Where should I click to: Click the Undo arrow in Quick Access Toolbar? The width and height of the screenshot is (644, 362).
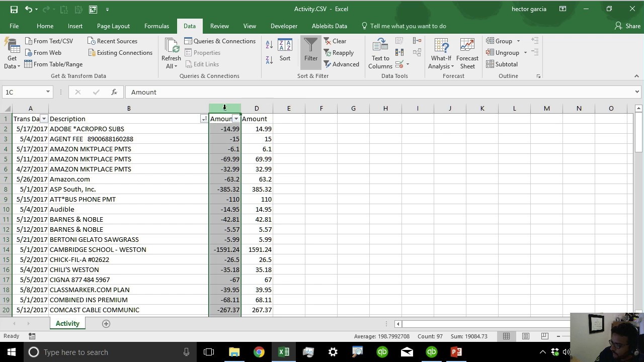coord(29,9)
